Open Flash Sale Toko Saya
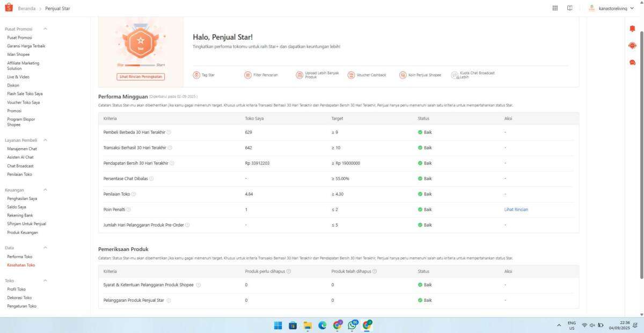The width and height of the screenshot is (644, 333). pyautogui.click(x=25, y=93)
